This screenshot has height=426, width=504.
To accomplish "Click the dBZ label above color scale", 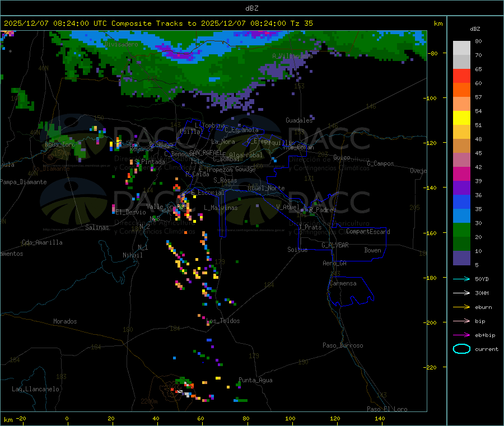I will [475, 29].
